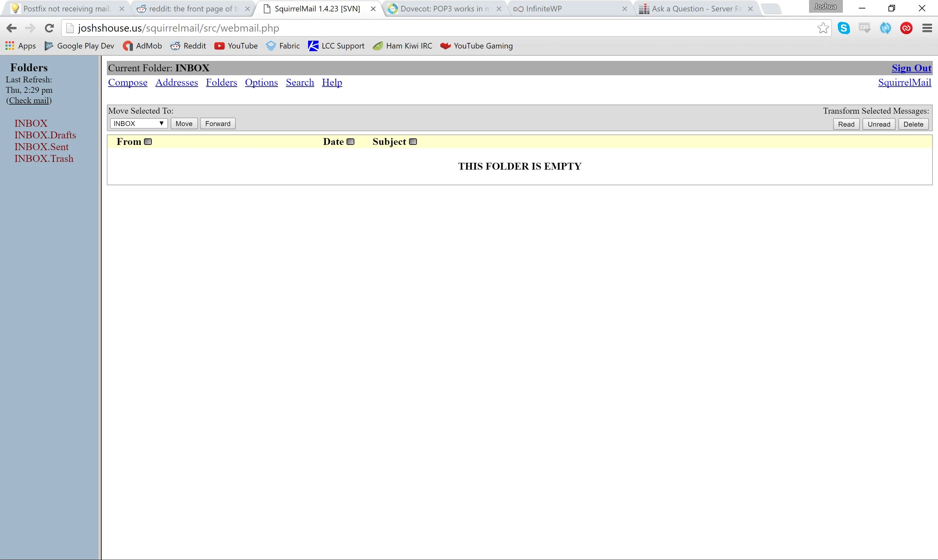This screenshot has width=938, height=560.
Task: Click the Search icon in navigation
Action: coord(299,83)
